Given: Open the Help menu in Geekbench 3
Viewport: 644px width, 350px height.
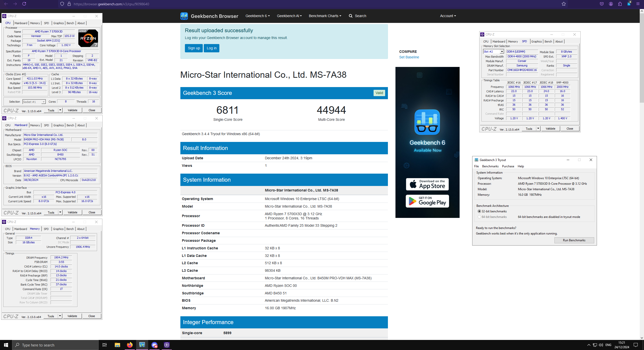Looking at the screenshot, I should [x=521, y=166].
